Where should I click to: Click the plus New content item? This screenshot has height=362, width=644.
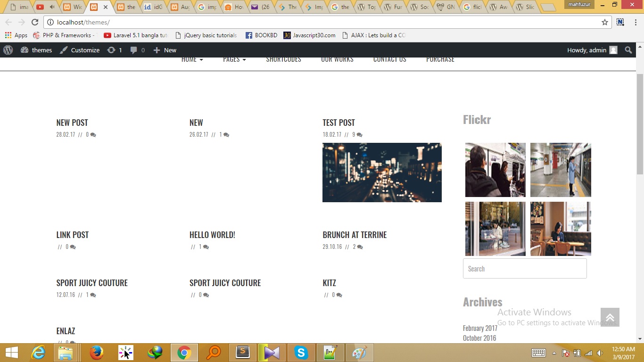(165, 50)
